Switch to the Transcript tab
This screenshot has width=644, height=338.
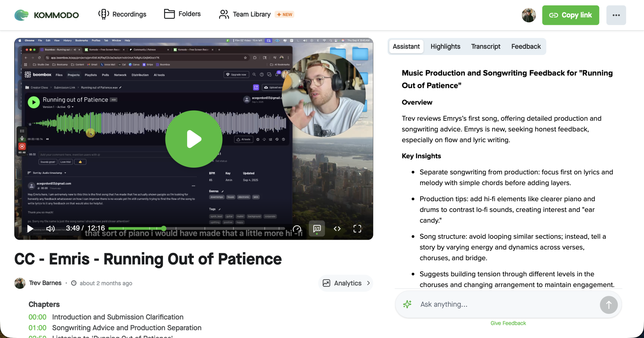(x=485, y=47)
